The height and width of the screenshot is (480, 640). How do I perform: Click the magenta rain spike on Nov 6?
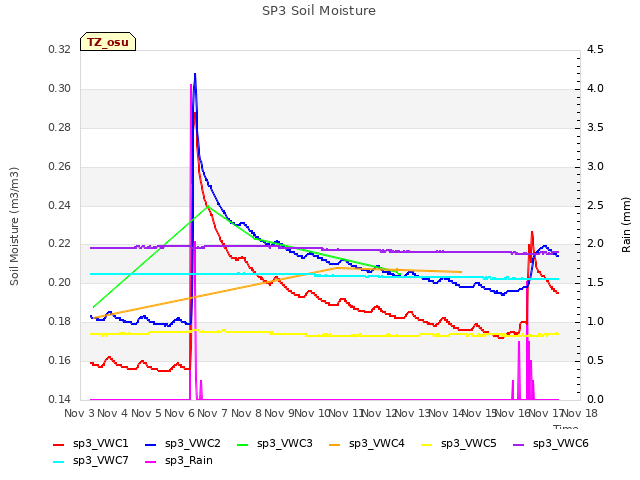(191, 86)
